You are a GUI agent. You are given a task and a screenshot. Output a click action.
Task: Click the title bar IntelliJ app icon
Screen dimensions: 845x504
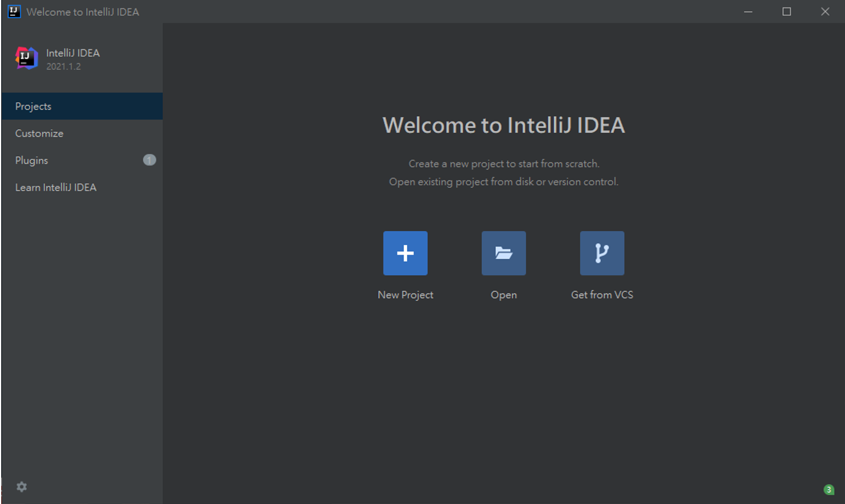coord(14,12)
